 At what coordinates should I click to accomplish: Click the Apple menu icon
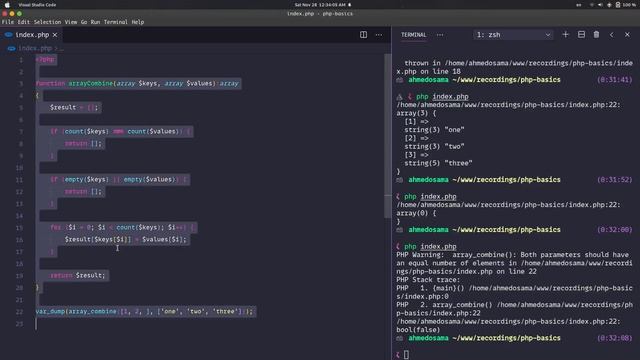point(7,5)
